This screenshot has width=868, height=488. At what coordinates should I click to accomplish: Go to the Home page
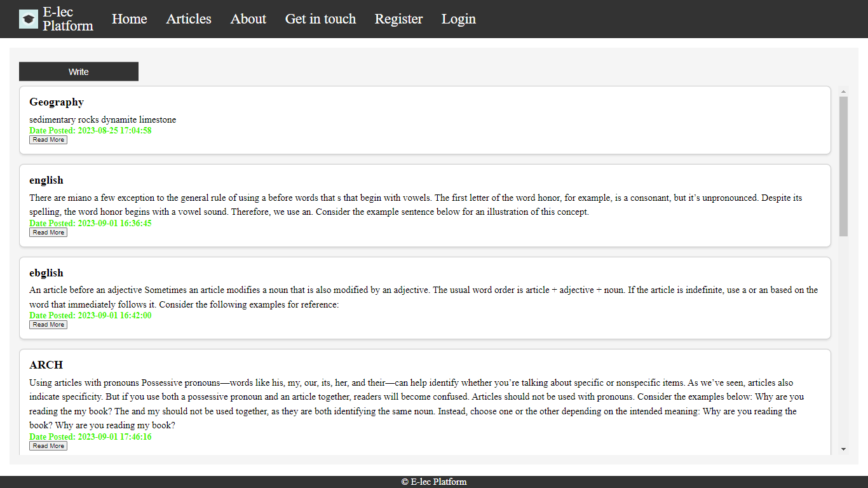[129, 19]
